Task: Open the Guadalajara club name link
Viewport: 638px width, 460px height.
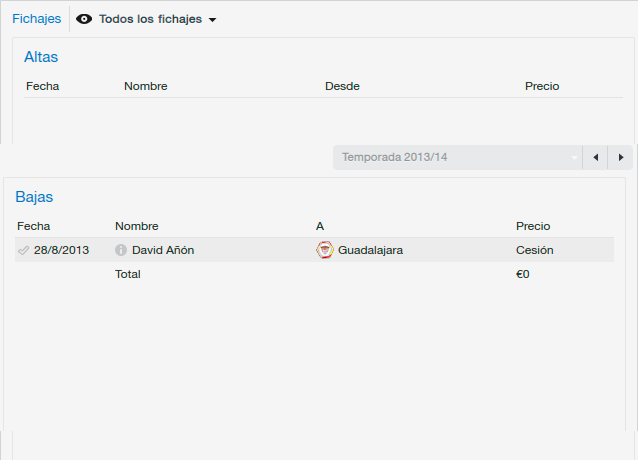Action: point(370,250)
